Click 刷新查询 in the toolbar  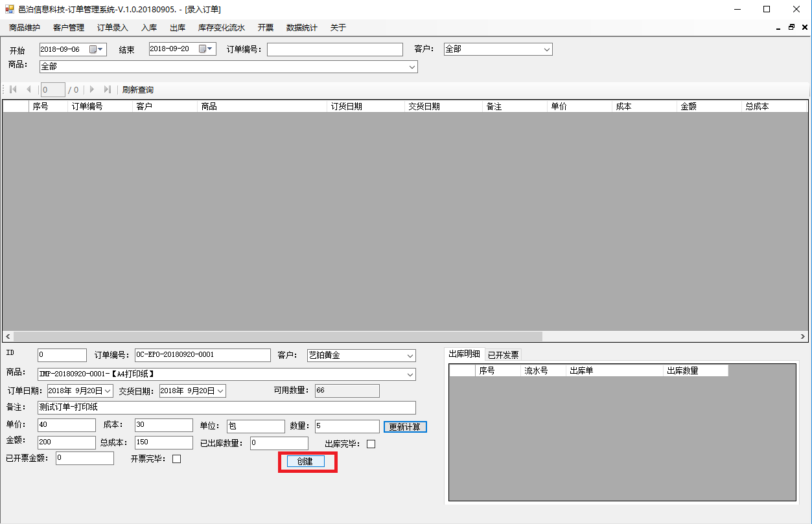138,89
